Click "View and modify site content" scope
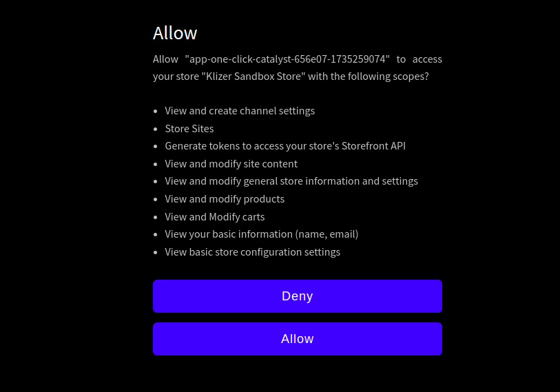The image size is (560, 392). pyautogui.click(x=231, y=164)
